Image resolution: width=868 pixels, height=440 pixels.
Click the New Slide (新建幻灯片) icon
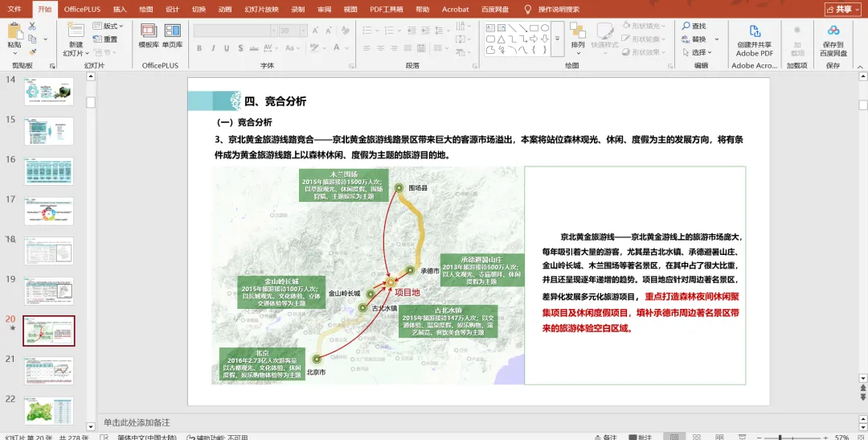click(x=76, y=31)
